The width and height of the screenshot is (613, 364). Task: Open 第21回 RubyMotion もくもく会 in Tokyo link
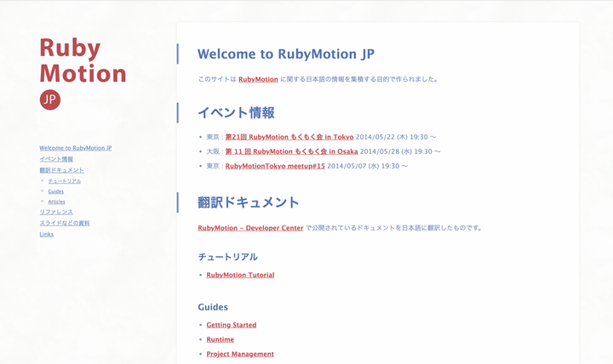289,137
